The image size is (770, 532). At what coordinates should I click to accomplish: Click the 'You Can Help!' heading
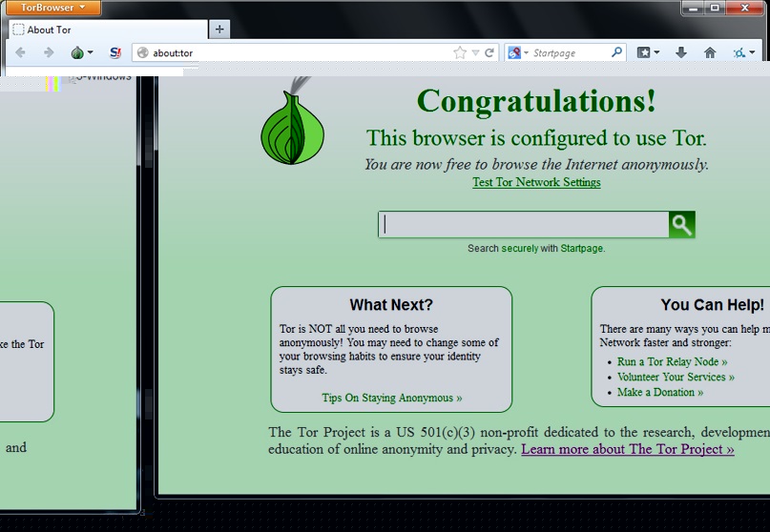712,305
